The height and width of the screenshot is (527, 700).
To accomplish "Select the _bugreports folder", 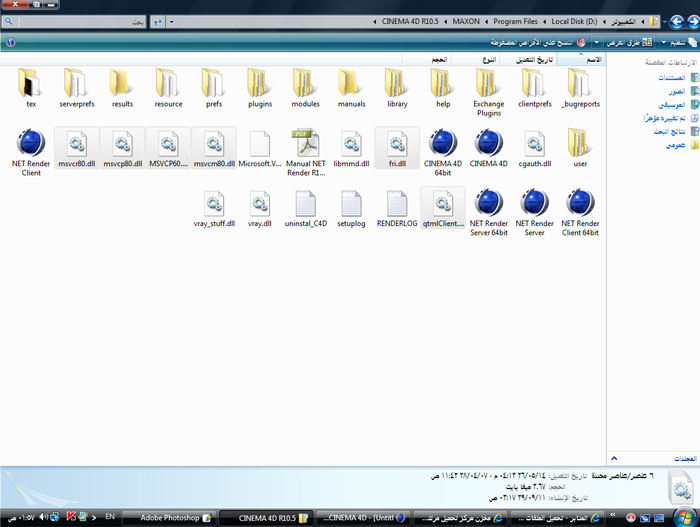I will 580,88.
